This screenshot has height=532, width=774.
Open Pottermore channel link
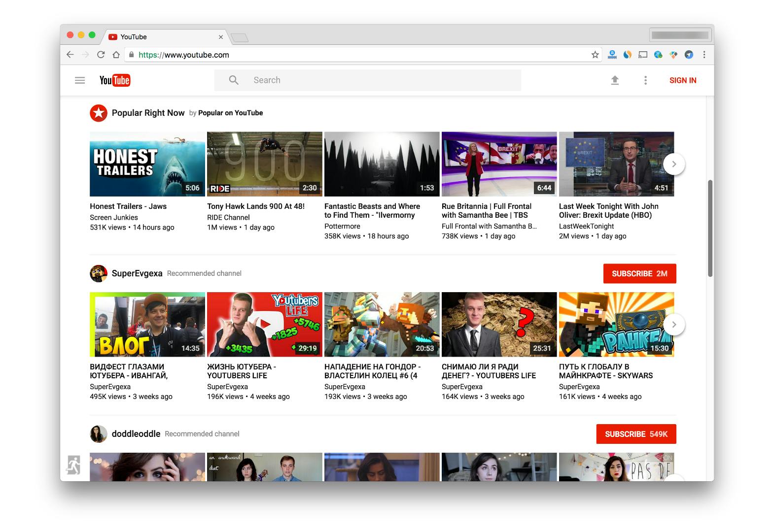click(342, 226)
